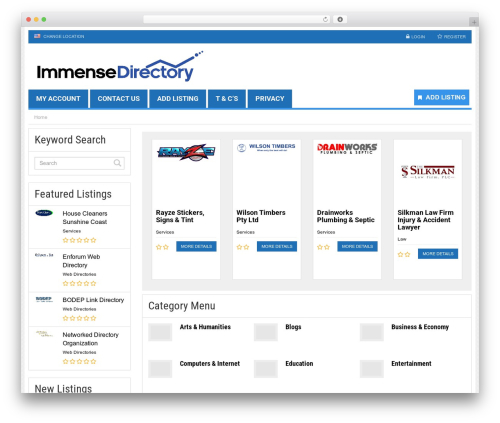Click the Rayze logo image
This screenshot has width=500, height=423.
[186, 153]
